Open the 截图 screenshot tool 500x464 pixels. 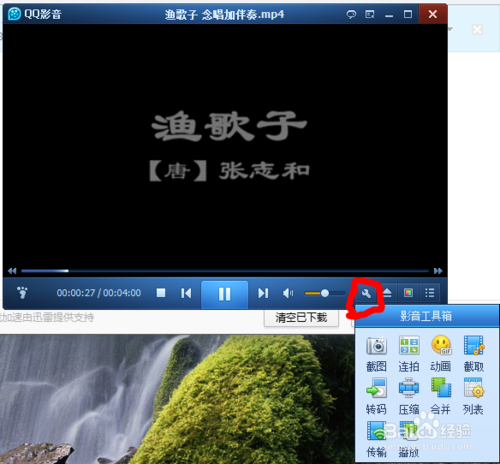click(x=376, y=354)
